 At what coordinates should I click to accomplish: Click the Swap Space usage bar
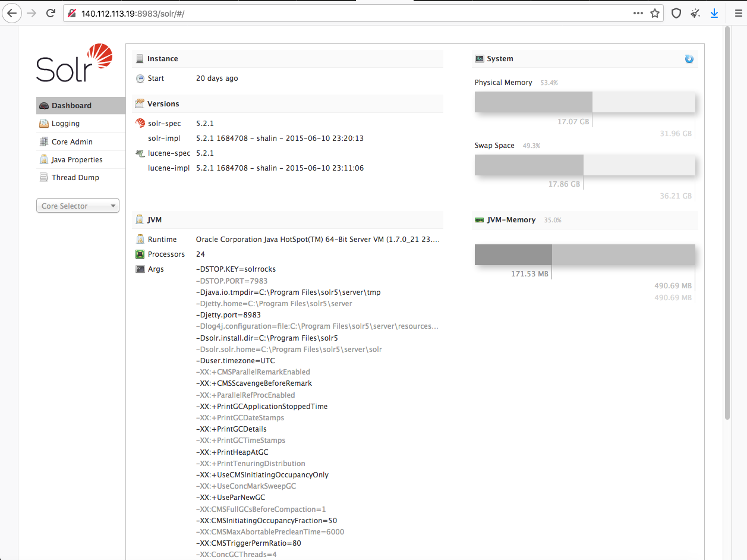(x=585, y=165)
